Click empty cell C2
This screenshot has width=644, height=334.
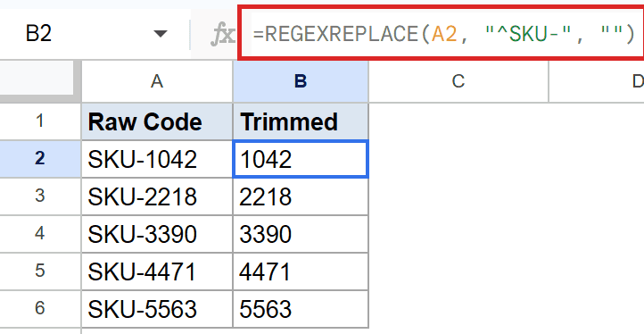[458, 159]
